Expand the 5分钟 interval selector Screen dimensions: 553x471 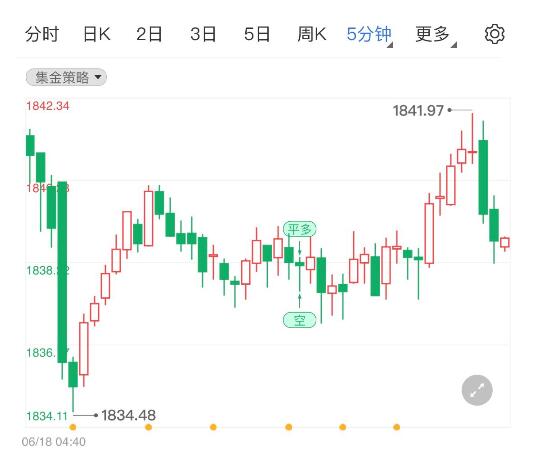[369, 35]
